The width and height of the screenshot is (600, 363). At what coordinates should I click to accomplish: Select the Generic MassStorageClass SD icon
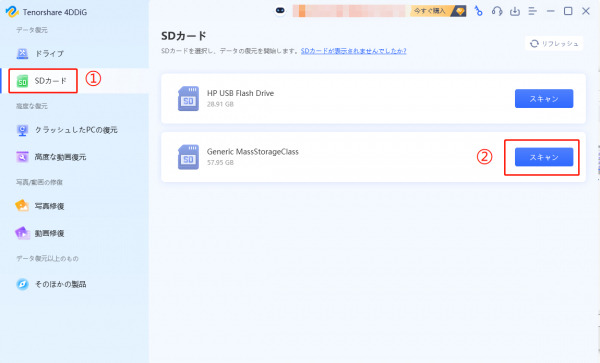188,157
